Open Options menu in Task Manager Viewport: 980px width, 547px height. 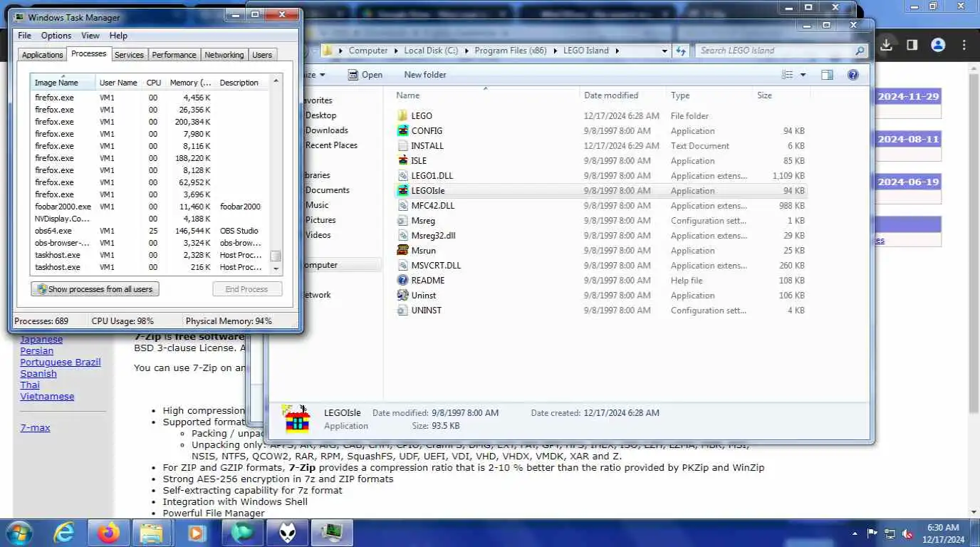click(56, 36)
